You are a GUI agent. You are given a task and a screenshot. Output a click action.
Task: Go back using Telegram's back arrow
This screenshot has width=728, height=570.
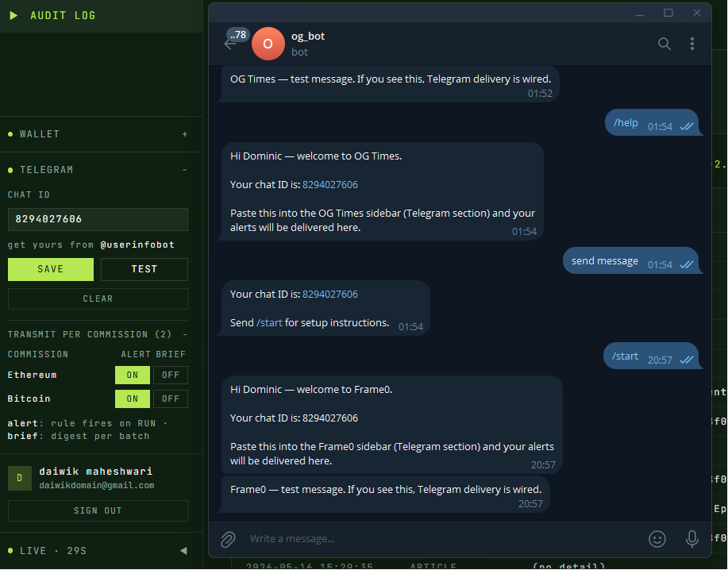tap(229, 44)
